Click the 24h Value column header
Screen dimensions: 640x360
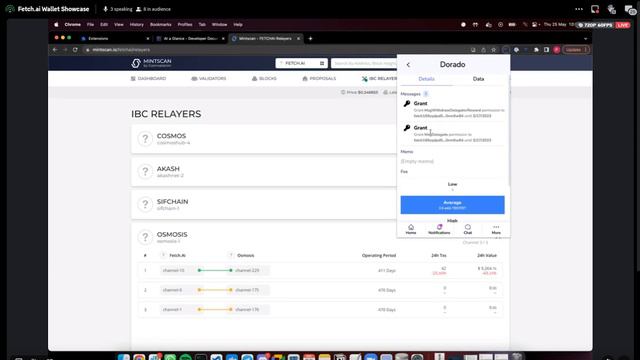pyautogui.click(x=487, y=256)
